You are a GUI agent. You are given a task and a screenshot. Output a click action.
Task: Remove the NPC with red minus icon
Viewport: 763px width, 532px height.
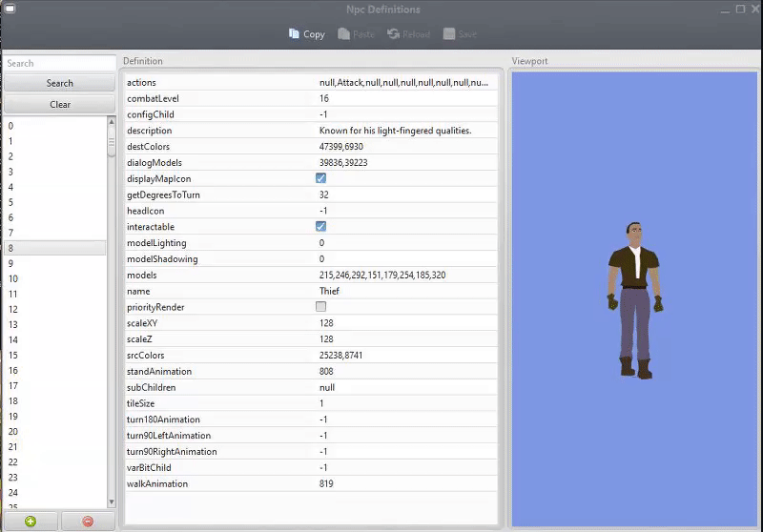coord(88,522)
